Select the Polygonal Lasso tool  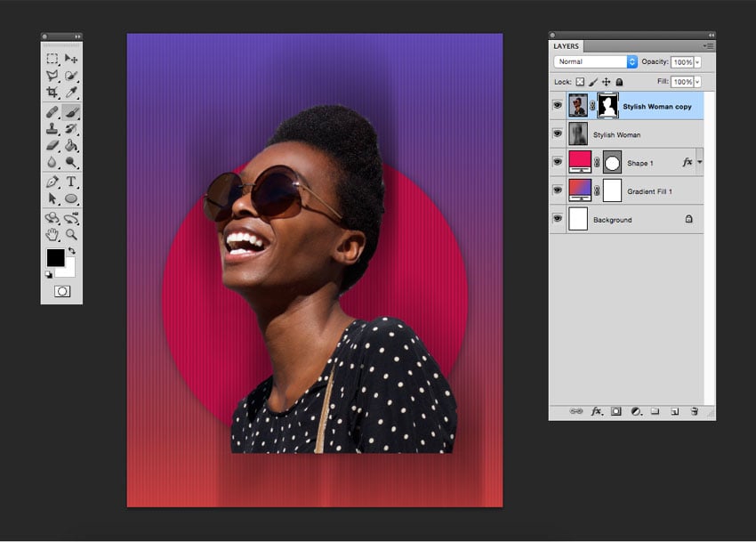click(x=52, y=76)
